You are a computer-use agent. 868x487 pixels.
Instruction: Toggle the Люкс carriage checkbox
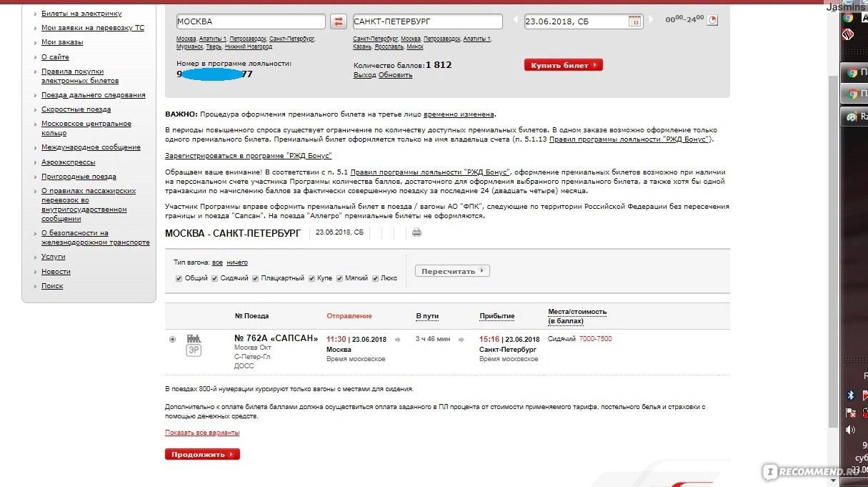coord(375,278)
